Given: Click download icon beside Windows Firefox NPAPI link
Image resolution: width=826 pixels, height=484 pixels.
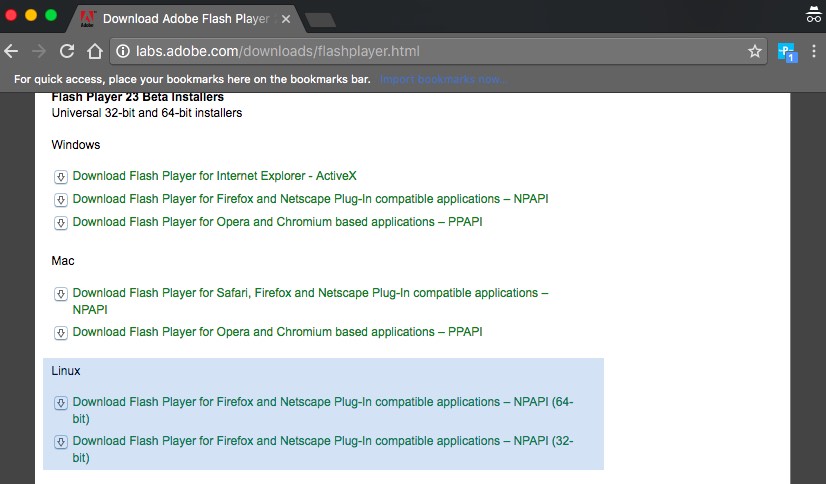Looking at the screenshot, I should pyautogui.click(x=60, y=199).
